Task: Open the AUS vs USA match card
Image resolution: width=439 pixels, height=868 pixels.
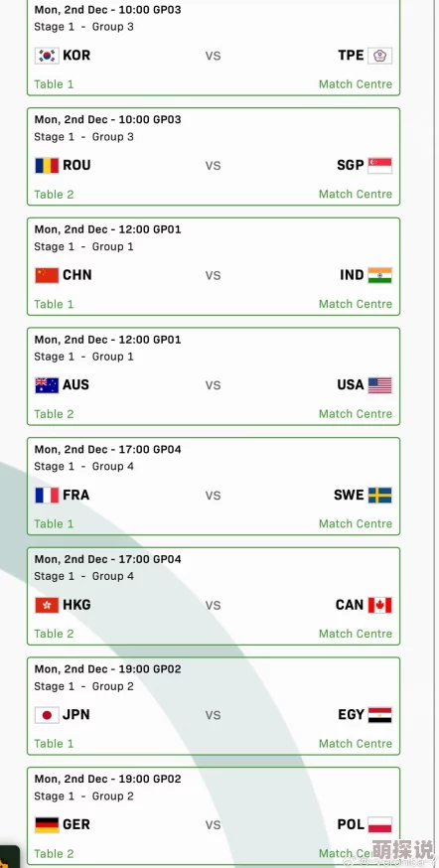Action: tap(214, 376)
